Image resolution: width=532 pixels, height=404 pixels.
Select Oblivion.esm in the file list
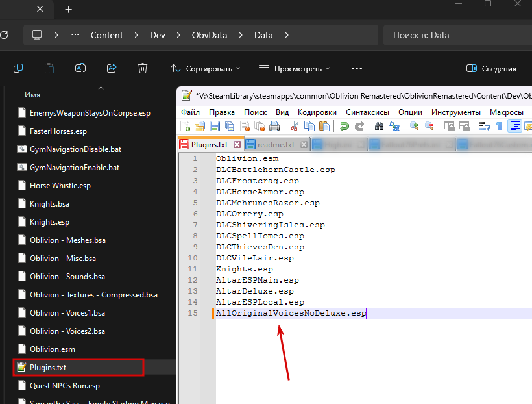pos(53,349)
